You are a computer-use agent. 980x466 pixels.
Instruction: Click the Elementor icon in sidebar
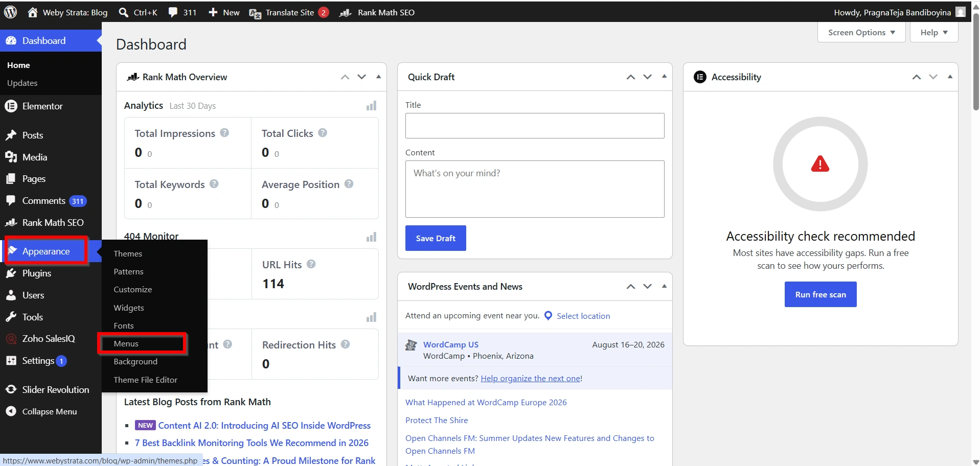(x=11, y=106)
